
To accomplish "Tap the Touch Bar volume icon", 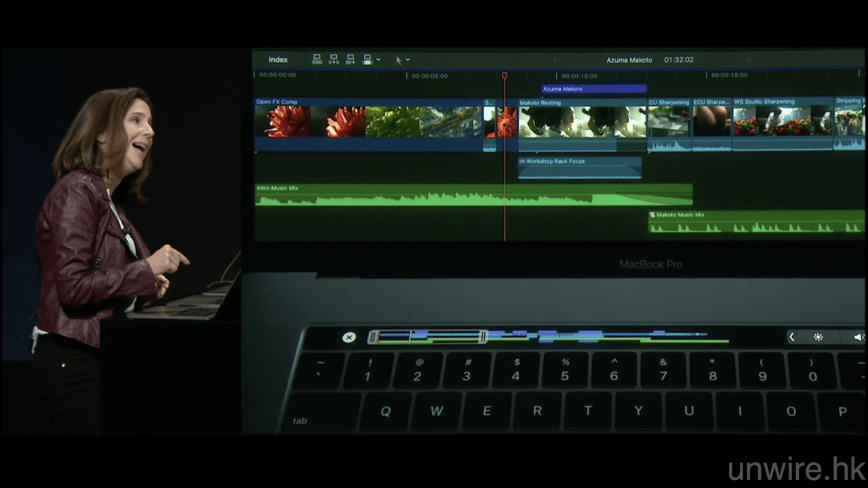I will pos(859,337).
